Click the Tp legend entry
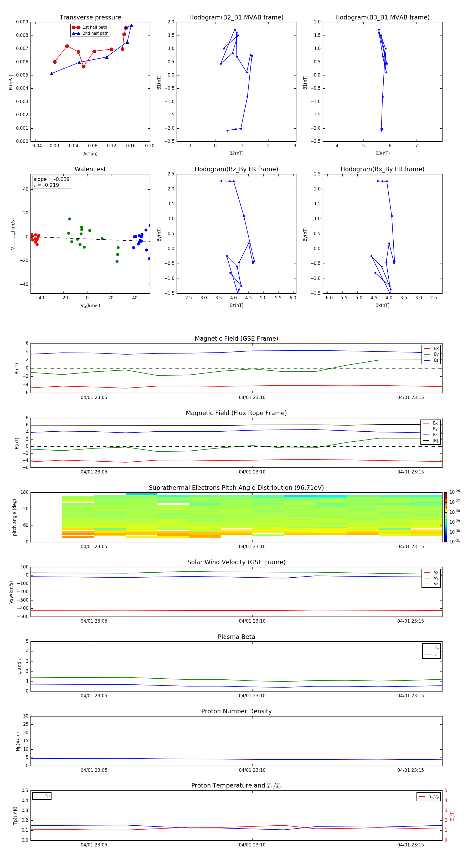473x868 pixels. pyautogui.click(x=42, y=796)
